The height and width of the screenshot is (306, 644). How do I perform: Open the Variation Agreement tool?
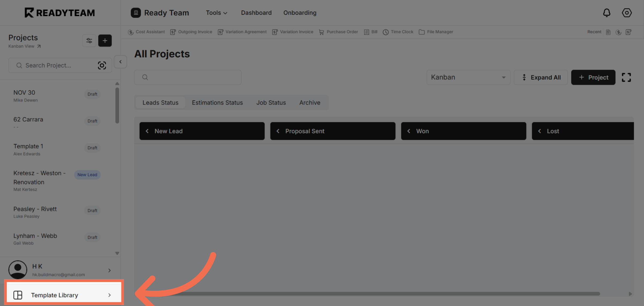[242, 32]
